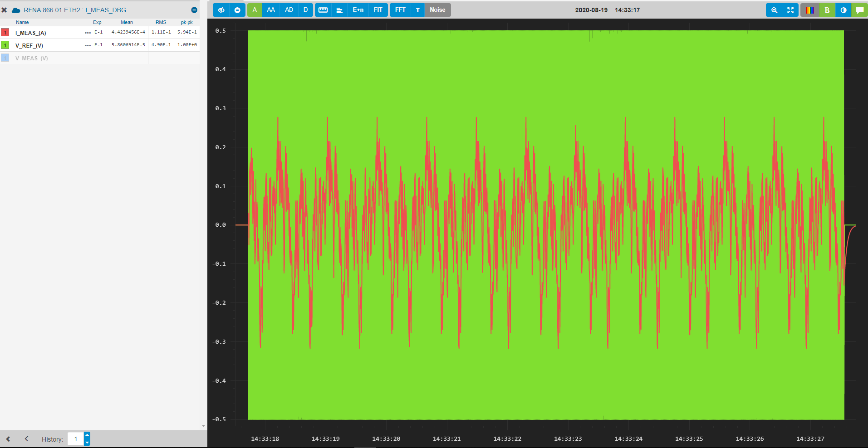Click the RFNA.866.01.ETH2 : I_MEAS_DBG title
The image size is (868, 448).
click(x=75, y=10)
